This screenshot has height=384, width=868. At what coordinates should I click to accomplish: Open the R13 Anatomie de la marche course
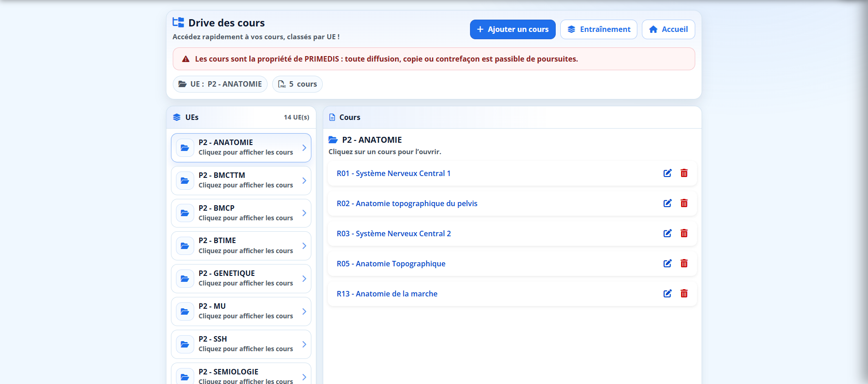click(x=387, y=294)
